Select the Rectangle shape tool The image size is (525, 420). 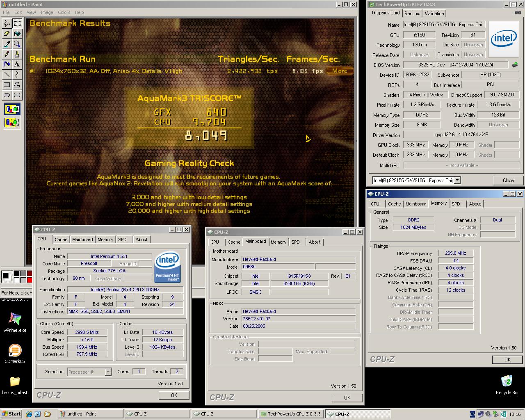pos(7,85)
